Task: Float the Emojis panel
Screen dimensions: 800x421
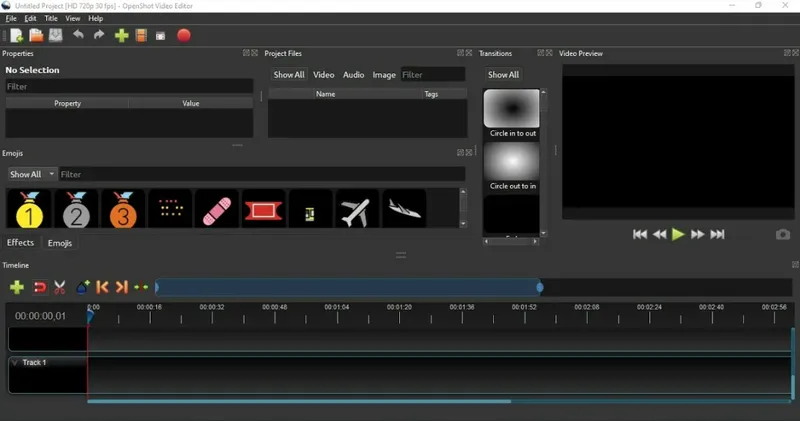Action: pyautogui.click(x=460, y=153)
